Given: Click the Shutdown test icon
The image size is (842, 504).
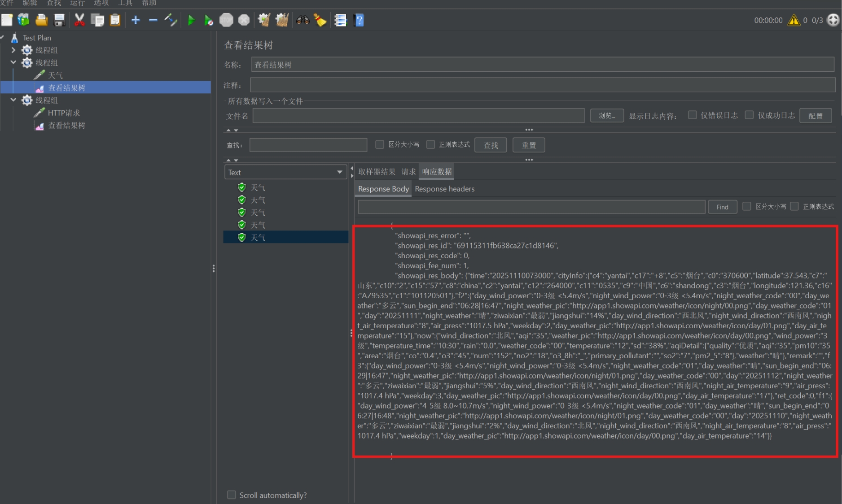Looking at the screenshot, I should point(244,20).
